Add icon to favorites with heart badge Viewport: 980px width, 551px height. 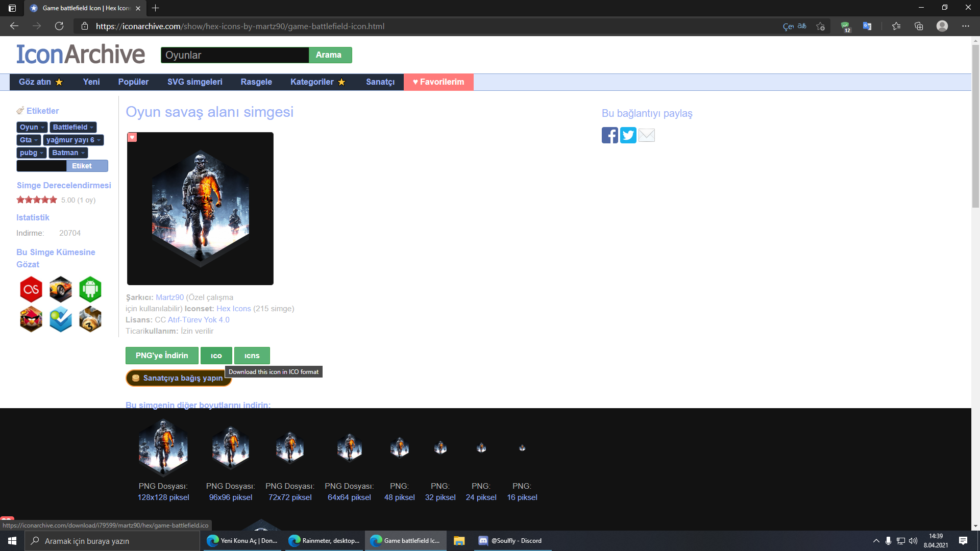(132, 137)
